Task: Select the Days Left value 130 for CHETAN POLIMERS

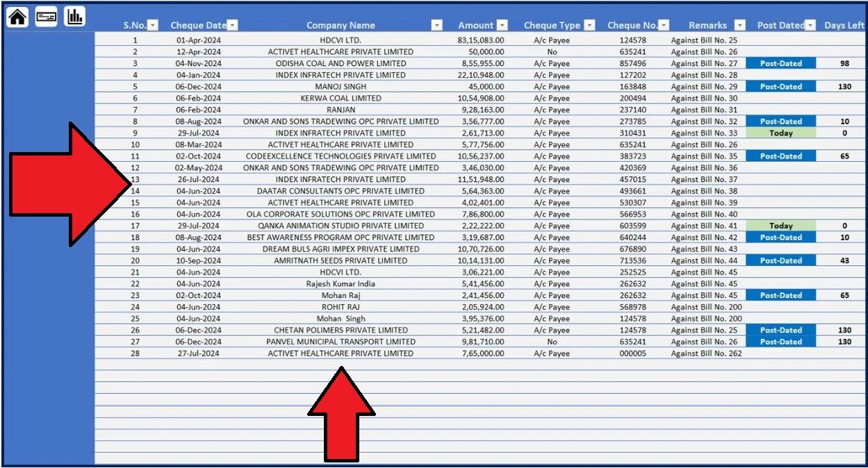Action: [844, 330]
